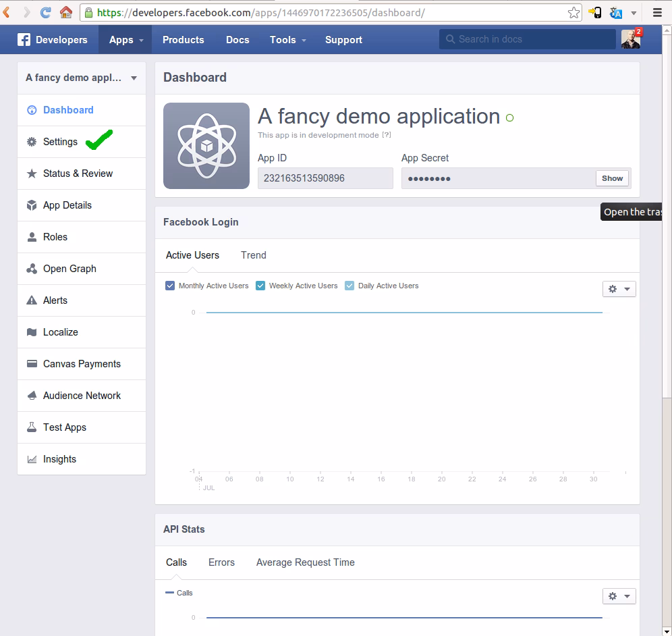Click the page scrollbar down arrow
Screen dimensions: 672x636
[667, 631]
